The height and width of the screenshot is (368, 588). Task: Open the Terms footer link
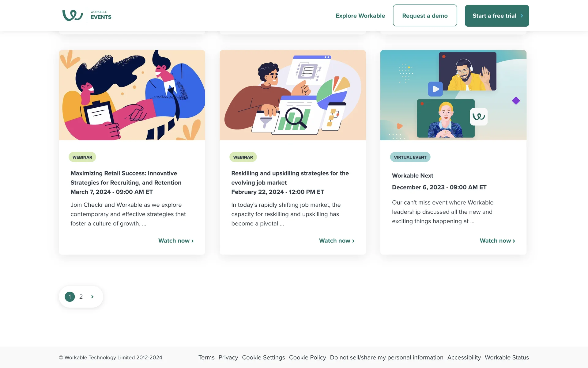click(x=206, y=357)
